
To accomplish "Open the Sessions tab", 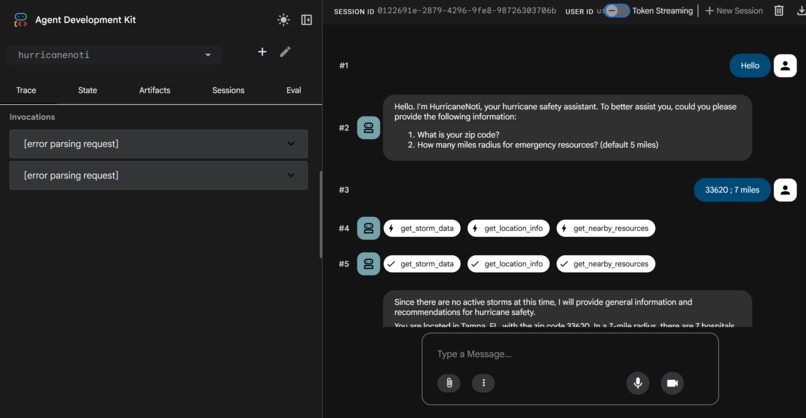I will (x=228, y=90).
